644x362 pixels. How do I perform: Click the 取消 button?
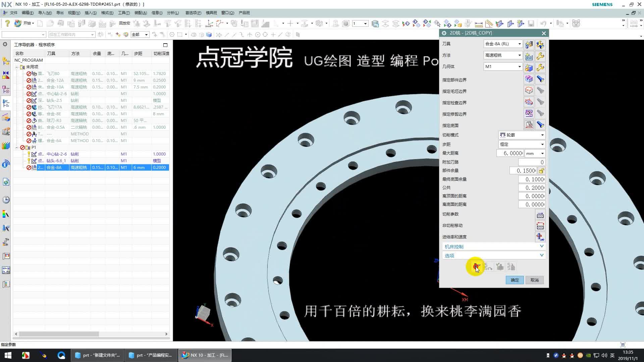click(x=534, y=280)
